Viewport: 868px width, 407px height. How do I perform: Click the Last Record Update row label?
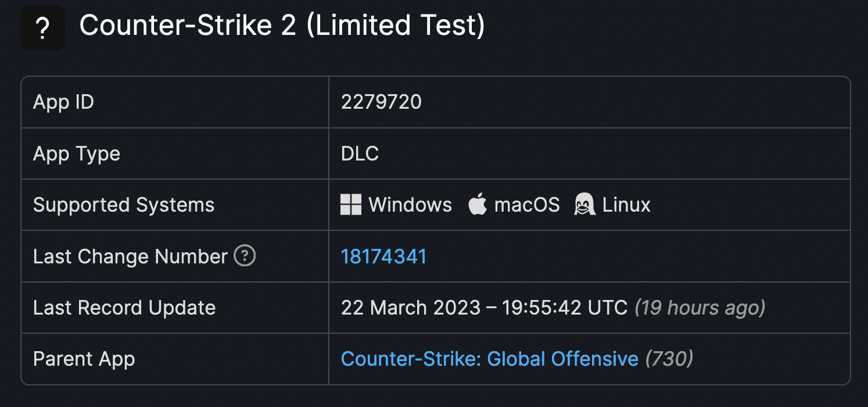[124, 308]
